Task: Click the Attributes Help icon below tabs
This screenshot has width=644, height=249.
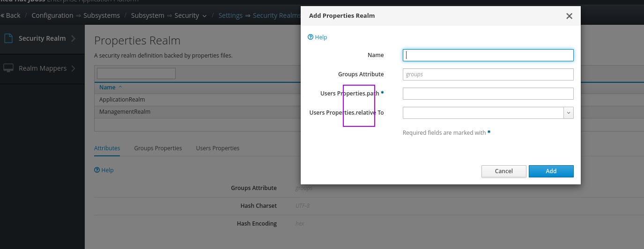Action: coord(97,170)
